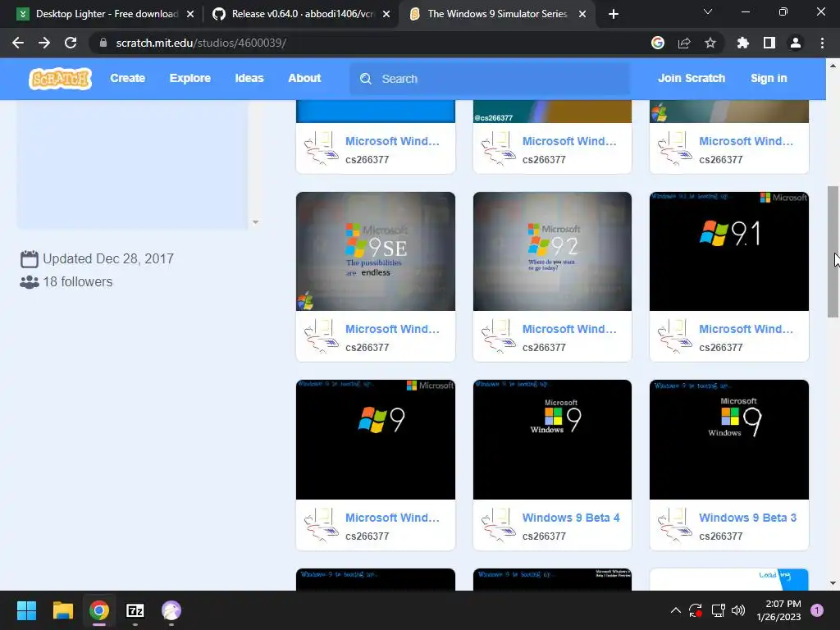
Task: Go back to previous page
Action: [18, 43]
